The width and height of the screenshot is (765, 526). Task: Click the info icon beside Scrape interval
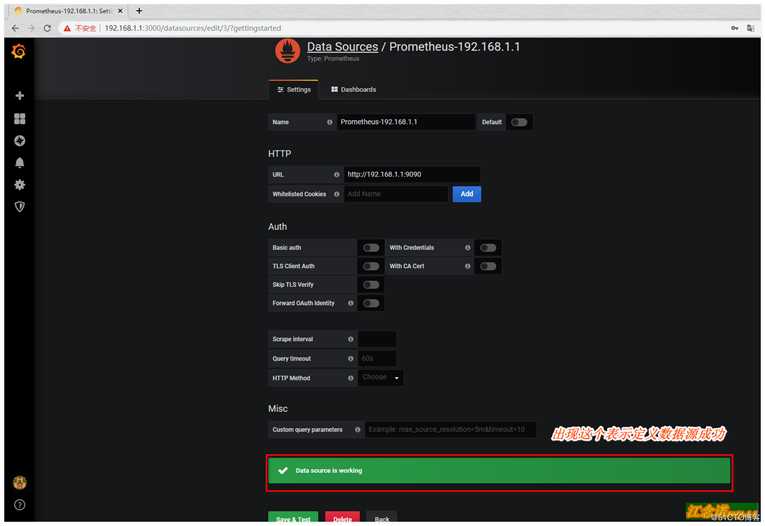coord(350,339)
